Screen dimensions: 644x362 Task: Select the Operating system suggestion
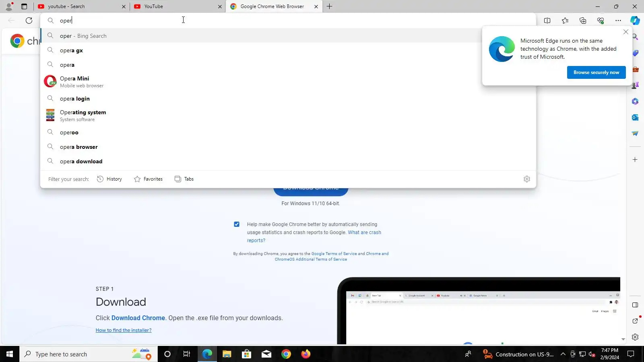tap(288, 115)
